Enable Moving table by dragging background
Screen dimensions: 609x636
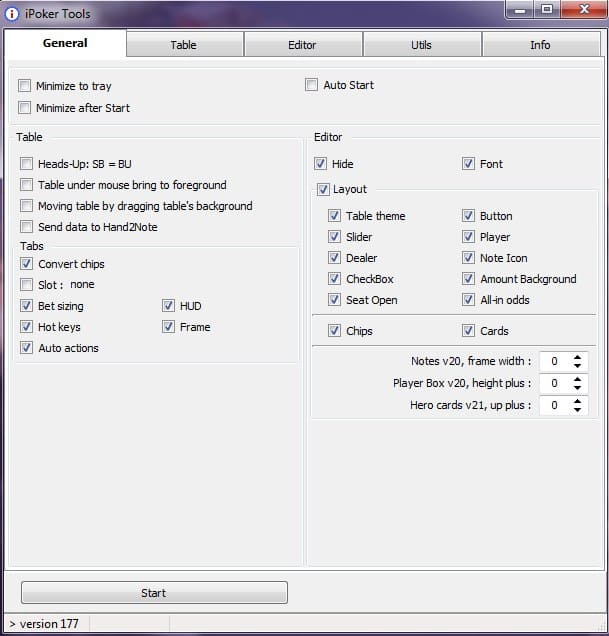tap(26, 206)
